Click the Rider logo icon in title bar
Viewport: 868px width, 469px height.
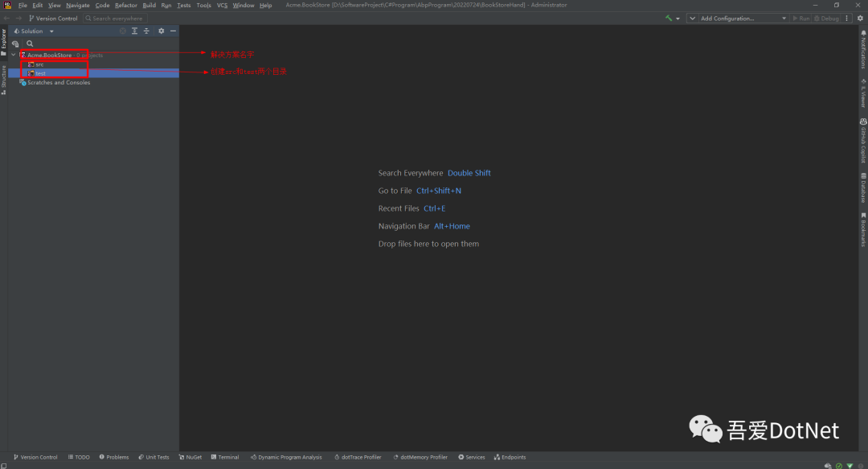tap(7, 5)
